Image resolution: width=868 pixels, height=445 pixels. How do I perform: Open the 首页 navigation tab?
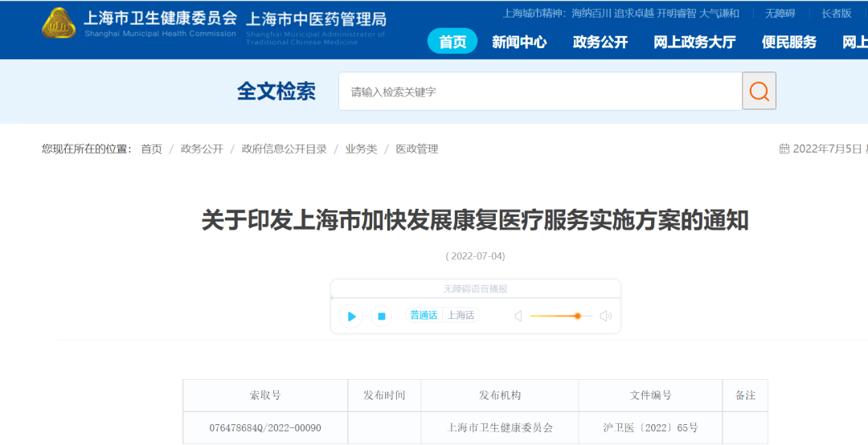(x=452, y=42)
